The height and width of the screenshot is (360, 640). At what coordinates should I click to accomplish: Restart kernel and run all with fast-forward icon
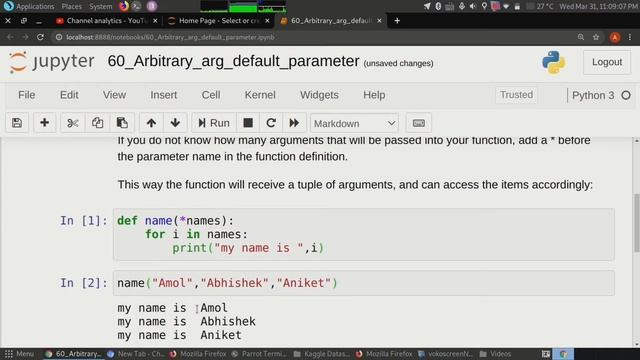pos(294,123)
